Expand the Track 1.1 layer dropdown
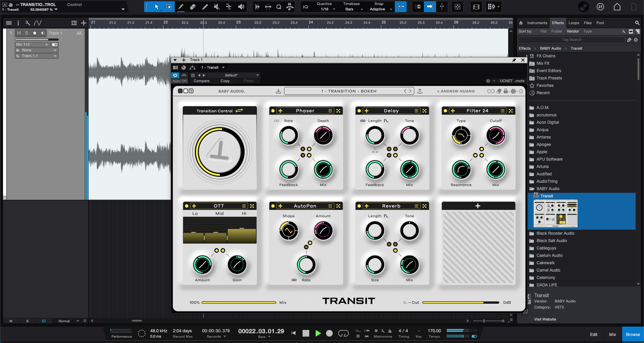 click(37, 56)
